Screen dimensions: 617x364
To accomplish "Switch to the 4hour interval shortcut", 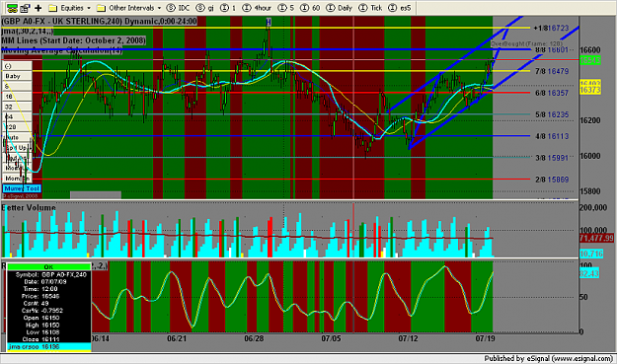I will point(257,8).
